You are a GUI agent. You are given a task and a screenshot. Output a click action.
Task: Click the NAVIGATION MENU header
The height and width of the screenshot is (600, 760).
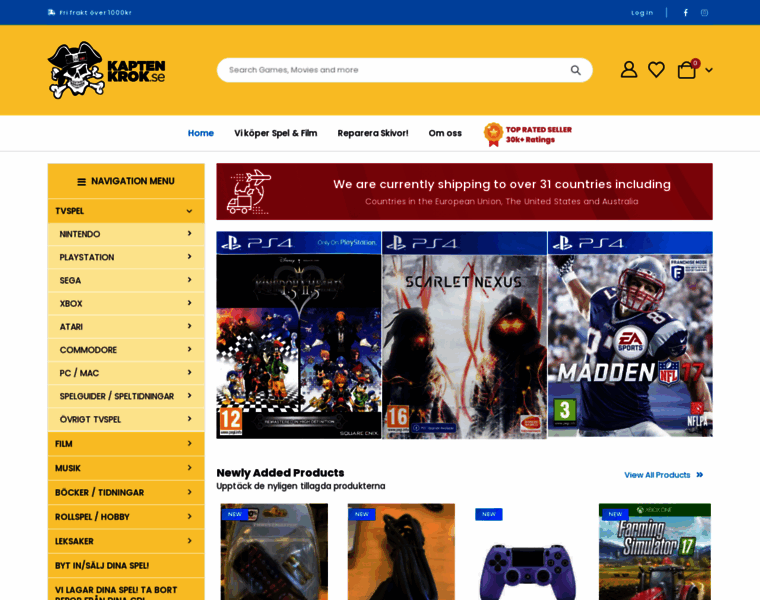pyautogui.click(x=126, y=181)
